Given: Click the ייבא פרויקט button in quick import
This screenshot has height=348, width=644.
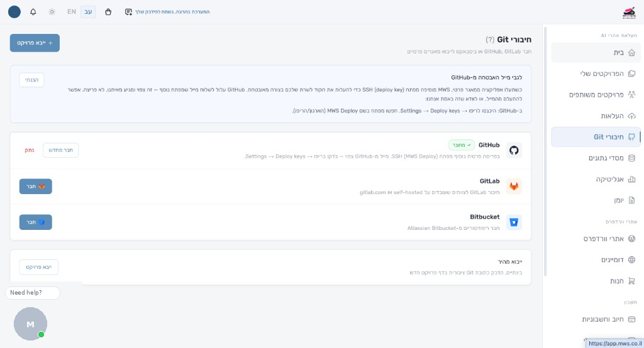Looking at the screenshot, I should (x=38, y=267).
